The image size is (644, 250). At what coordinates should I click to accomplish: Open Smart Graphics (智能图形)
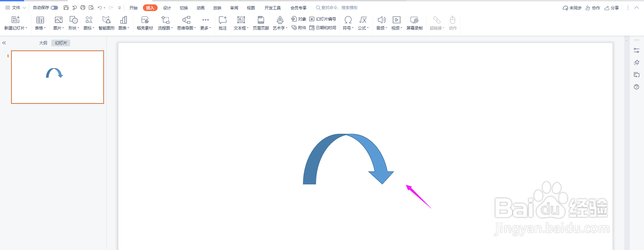tap(106, 23)
